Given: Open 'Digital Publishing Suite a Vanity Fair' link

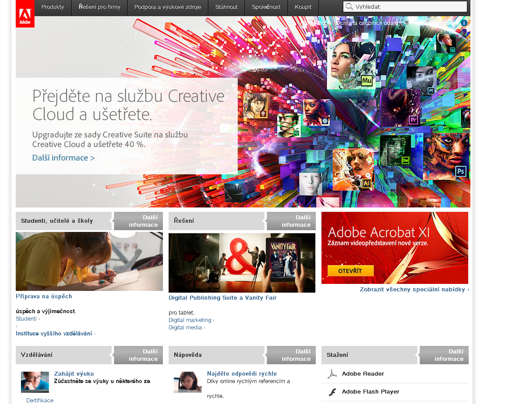Looking at the screenshot, I should [223, 298].
